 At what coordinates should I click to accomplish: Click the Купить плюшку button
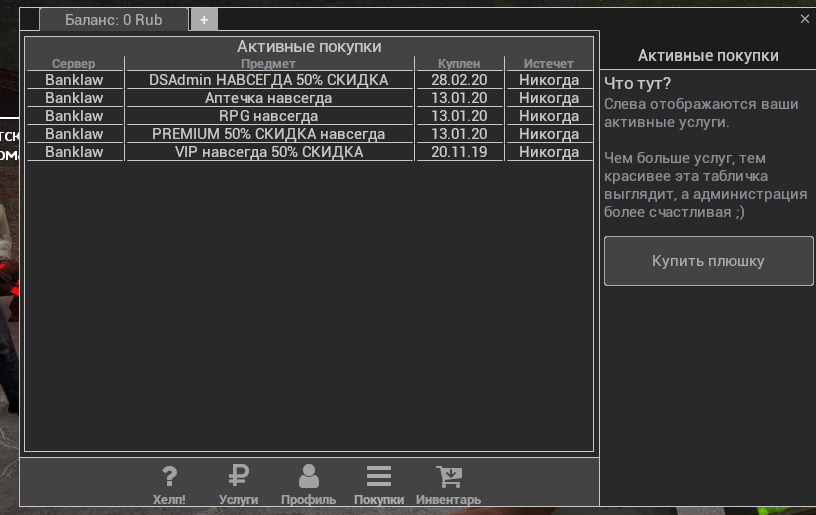click(708, 261)
